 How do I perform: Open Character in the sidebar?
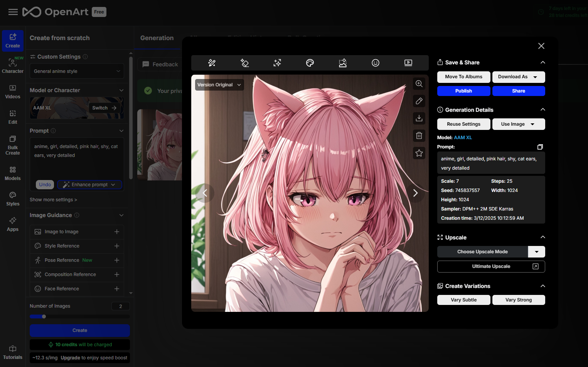pos(13,66)
